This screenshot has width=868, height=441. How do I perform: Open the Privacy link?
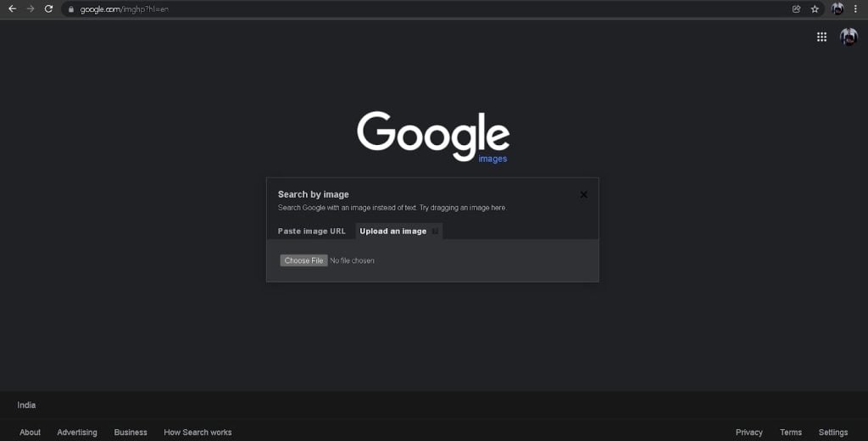tap(749, 433)
